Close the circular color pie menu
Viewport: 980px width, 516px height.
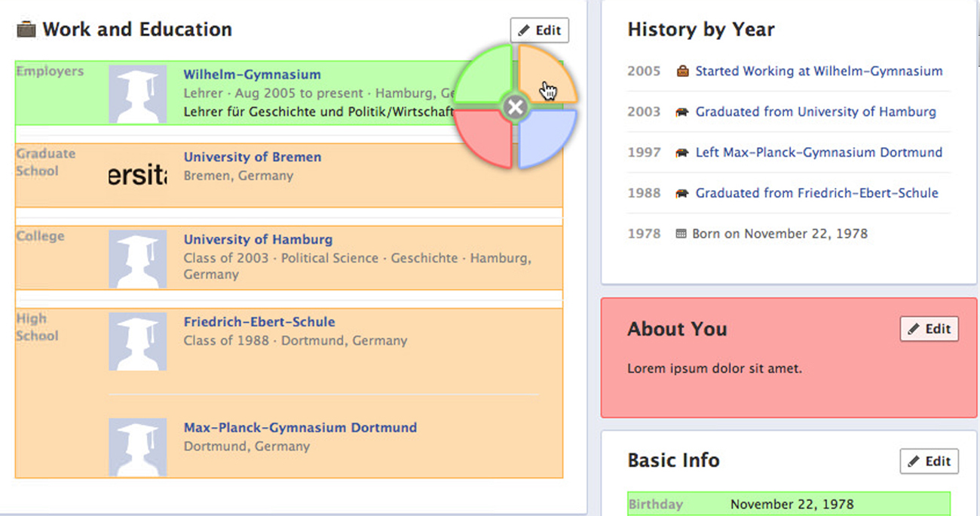coord(516,107)
